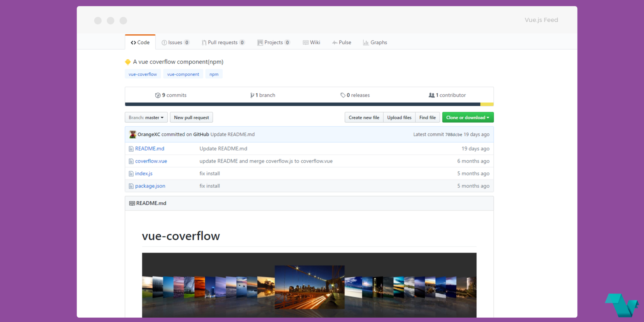Screen dimensions: 644x322
Task: Open OrangeXC user profile link
Action: click(x=149, y=134)
